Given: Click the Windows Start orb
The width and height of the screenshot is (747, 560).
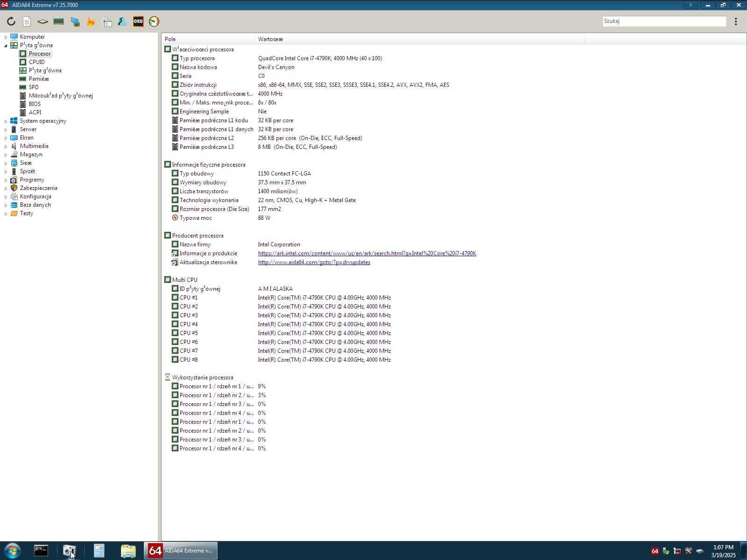Looking at the screenshot, I should 12,551.
